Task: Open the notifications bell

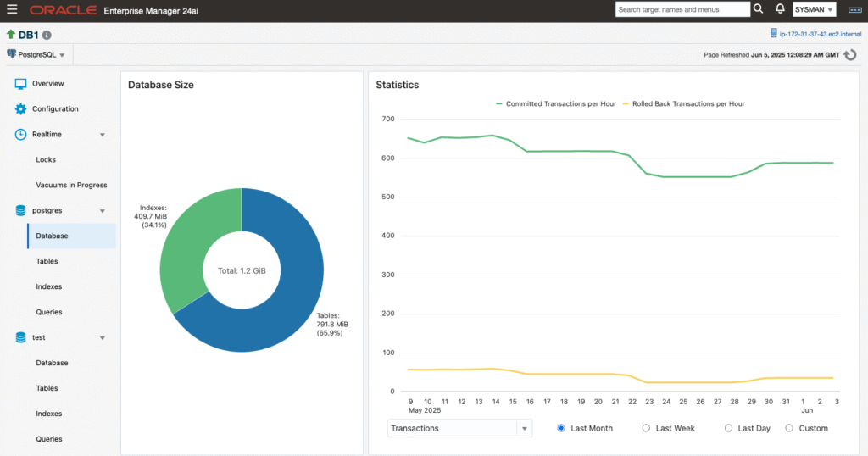Action: (780, 9)
